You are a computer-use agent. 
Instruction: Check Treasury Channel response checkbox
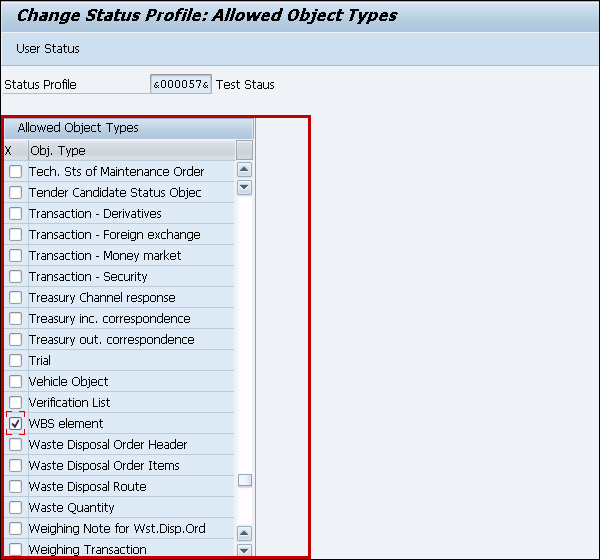tap(16, 298)
